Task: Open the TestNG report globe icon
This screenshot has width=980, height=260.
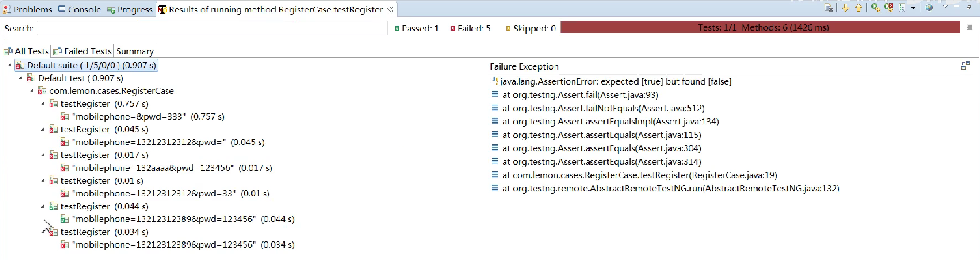Action: coord(929,8)
